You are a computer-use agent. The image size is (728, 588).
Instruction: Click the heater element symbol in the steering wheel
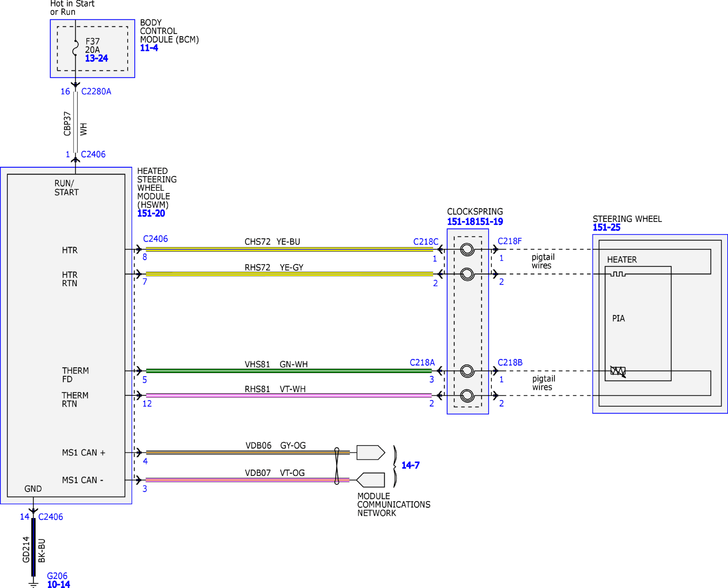tap(618, 274)
